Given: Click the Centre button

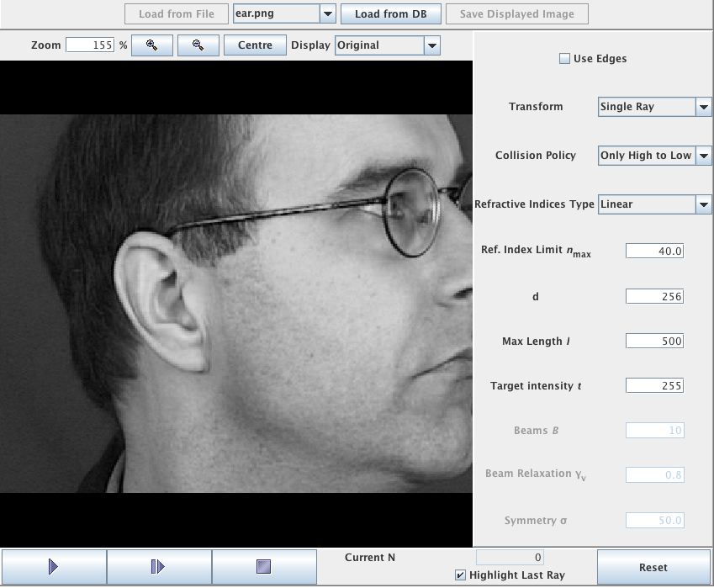Looking at the screenshot, I should pyautogui.click(x=255, y=45).
